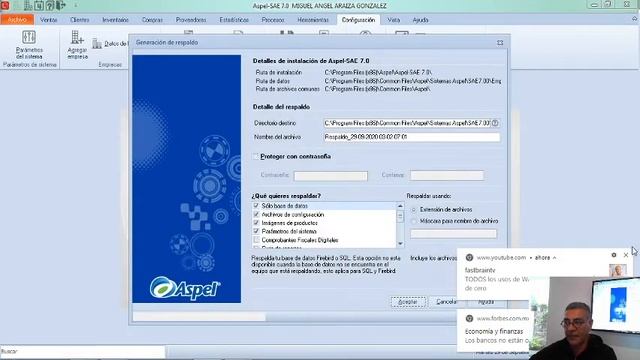This screenshot has height=360, width=640.
Task: Click the Ruta de datos path text
Action: click(x=413, y=81)
